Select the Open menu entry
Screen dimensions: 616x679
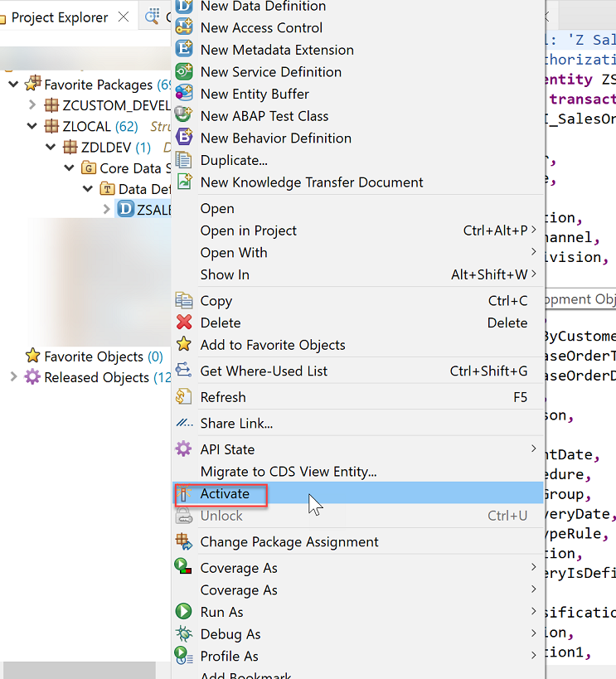(x=358, y=208)
